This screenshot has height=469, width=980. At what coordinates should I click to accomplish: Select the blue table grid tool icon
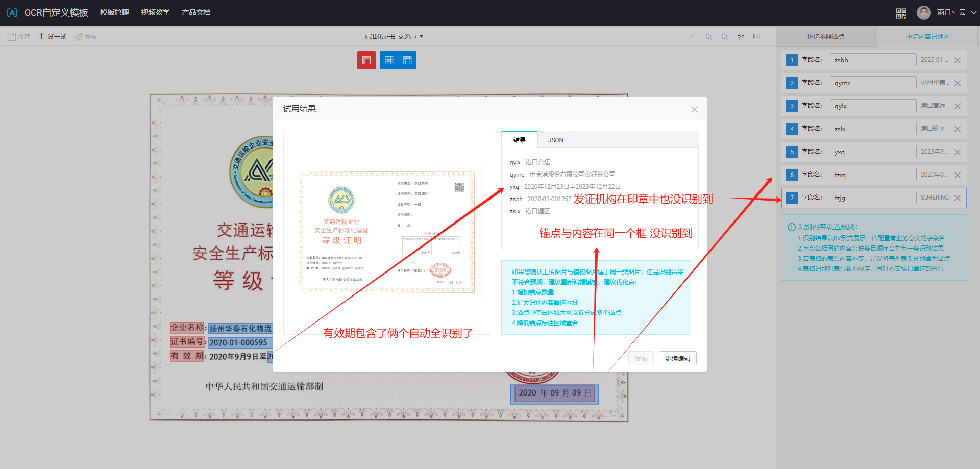pyautogui.click(x=389, y=60)
